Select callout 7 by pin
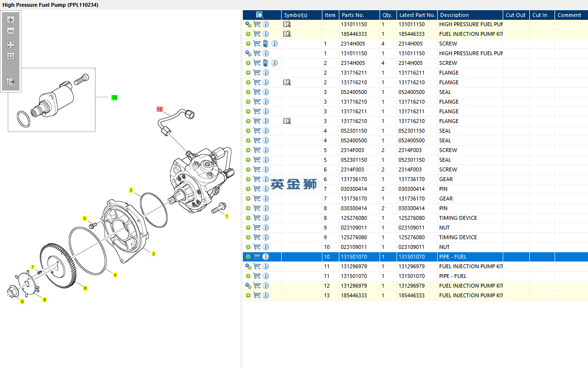 click(32, 267)
